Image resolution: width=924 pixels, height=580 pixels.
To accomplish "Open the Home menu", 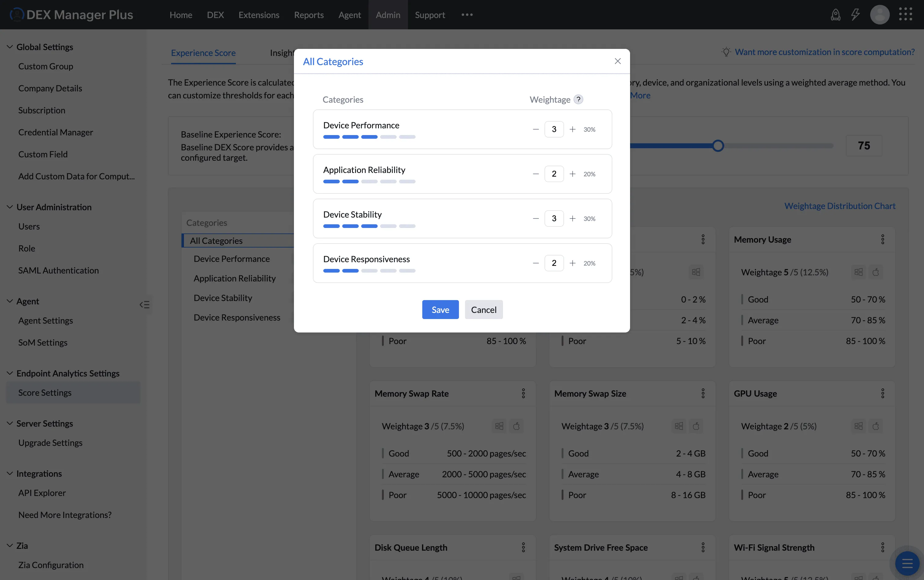I will click(x=181, y=15).
